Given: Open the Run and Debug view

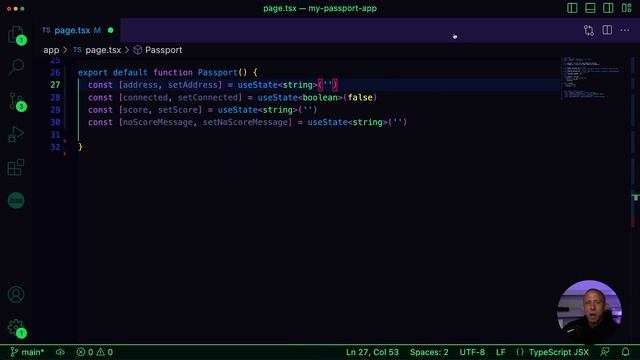Looking at the screenshot, I should tap(16, 134).
